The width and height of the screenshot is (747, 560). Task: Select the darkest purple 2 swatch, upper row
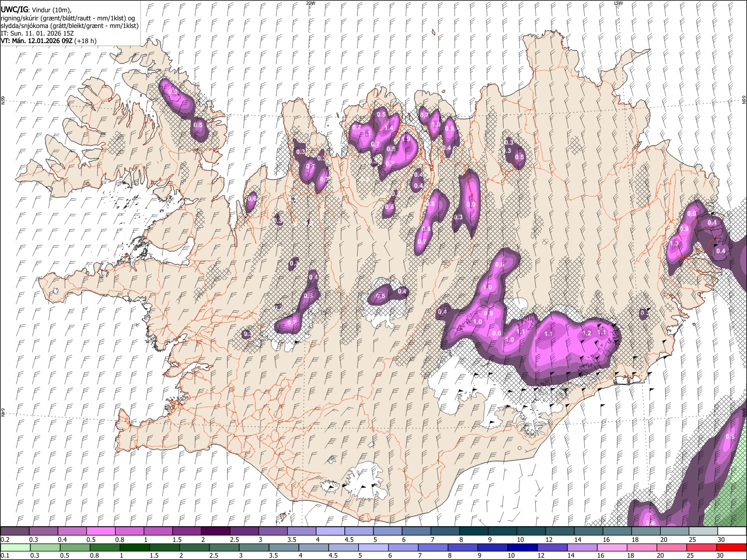pyautogui.click(x=215, y=531)
